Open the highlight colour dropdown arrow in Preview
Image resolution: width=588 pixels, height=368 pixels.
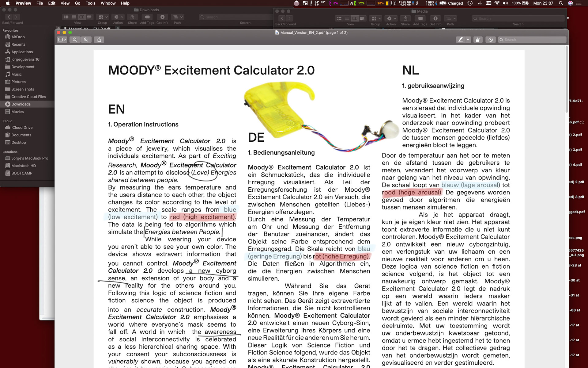(468, 40)
